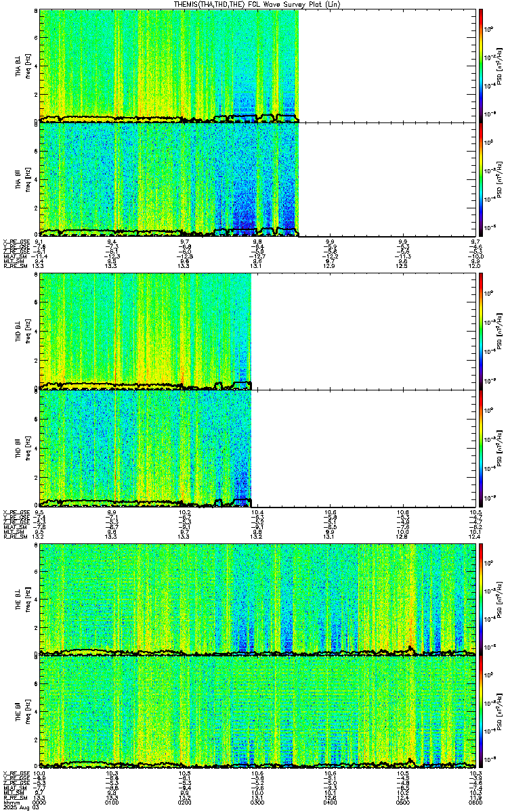Click the 0100 time tick label at bottom
Viewport: 508px width, 812px height.
[x=112, y=803]
